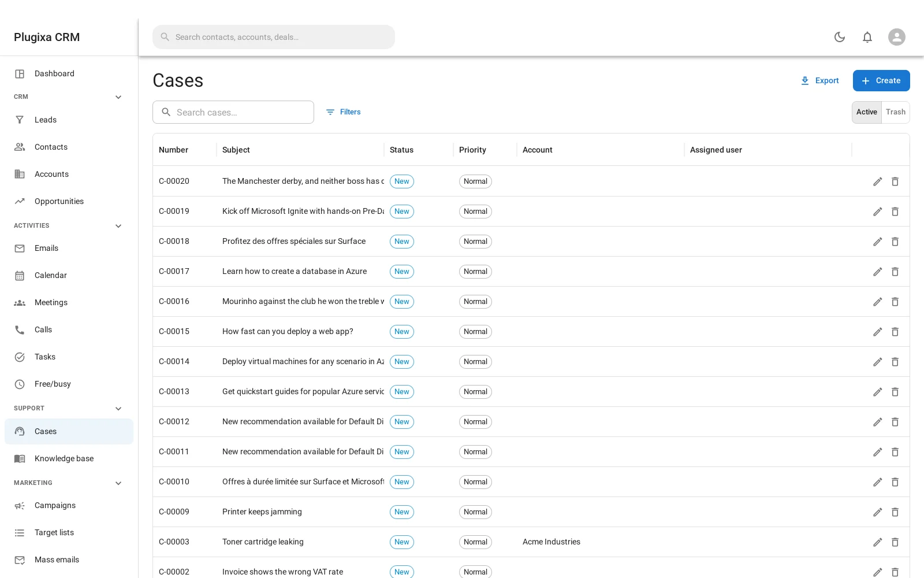The image size is (924, 578).
Task: Edit case C-00012 with pencil icon
Action: pyautogui.click(x=878, y=422)
